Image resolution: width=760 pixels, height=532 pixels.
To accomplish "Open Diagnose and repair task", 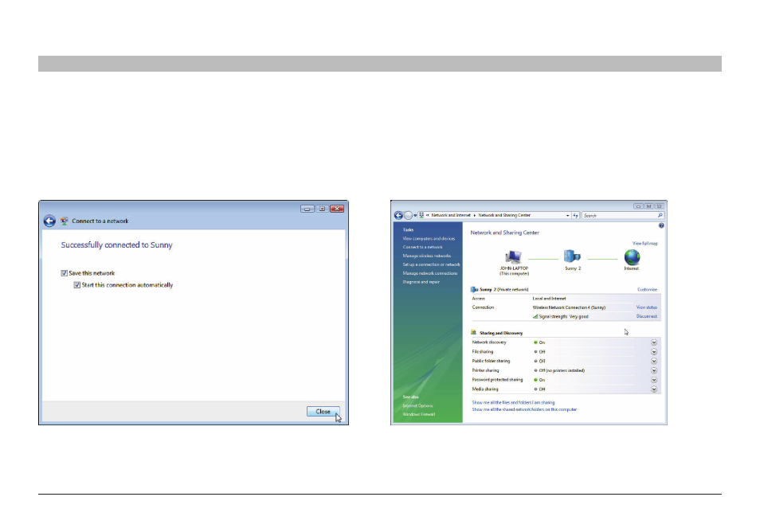I will pyautogui.click(x=421, y=282).
